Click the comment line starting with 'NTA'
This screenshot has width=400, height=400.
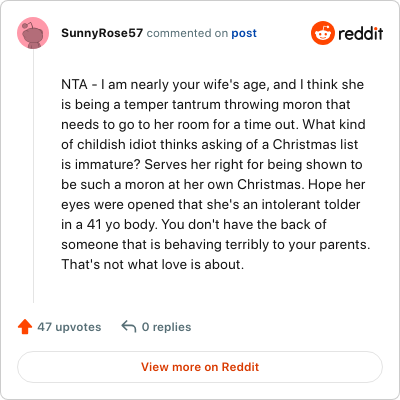[212, 85]
